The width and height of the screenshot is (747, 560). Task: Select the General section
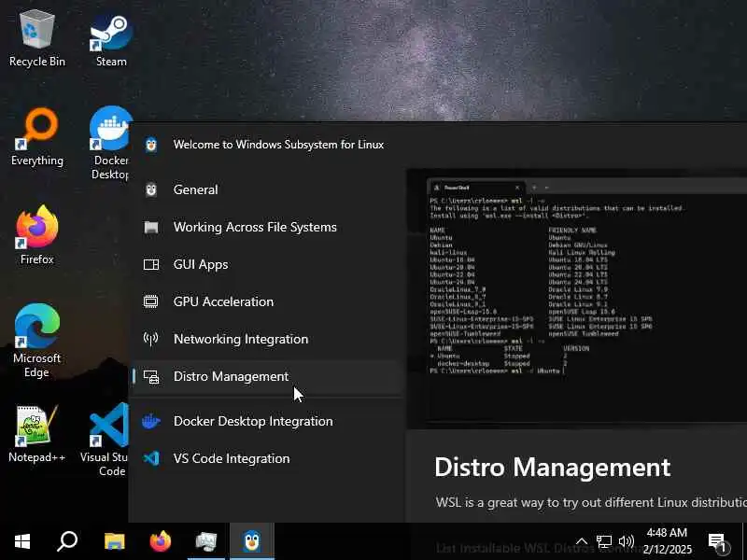pos(267,189)
